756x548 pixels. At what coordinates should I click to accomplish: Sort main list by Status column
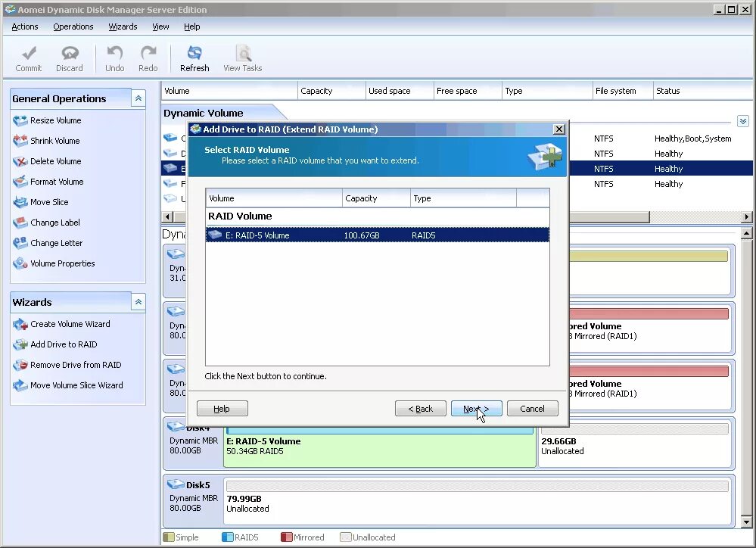pos(702,91)
